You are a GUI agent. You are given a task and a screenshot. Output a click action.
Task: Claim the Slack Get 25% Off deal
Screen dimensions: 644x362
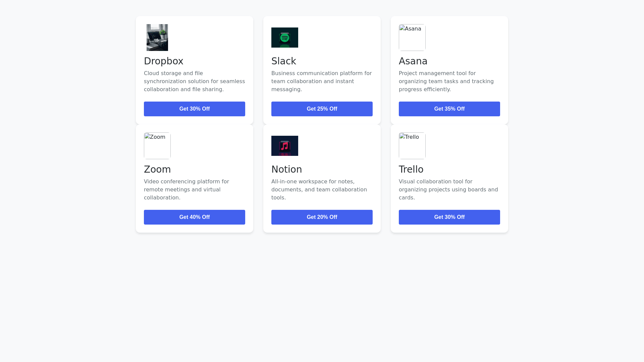coord(322,109)
